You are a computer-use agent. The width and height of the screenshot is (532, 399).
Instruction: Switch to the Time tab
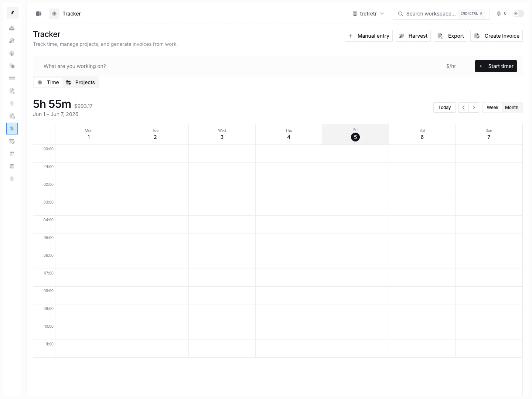coord(48,82)
